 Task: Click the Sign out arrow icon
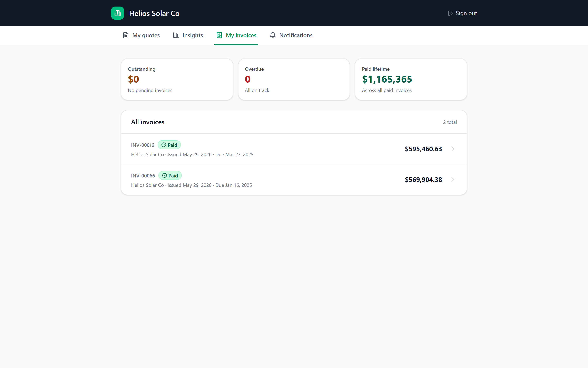(450, 13)
